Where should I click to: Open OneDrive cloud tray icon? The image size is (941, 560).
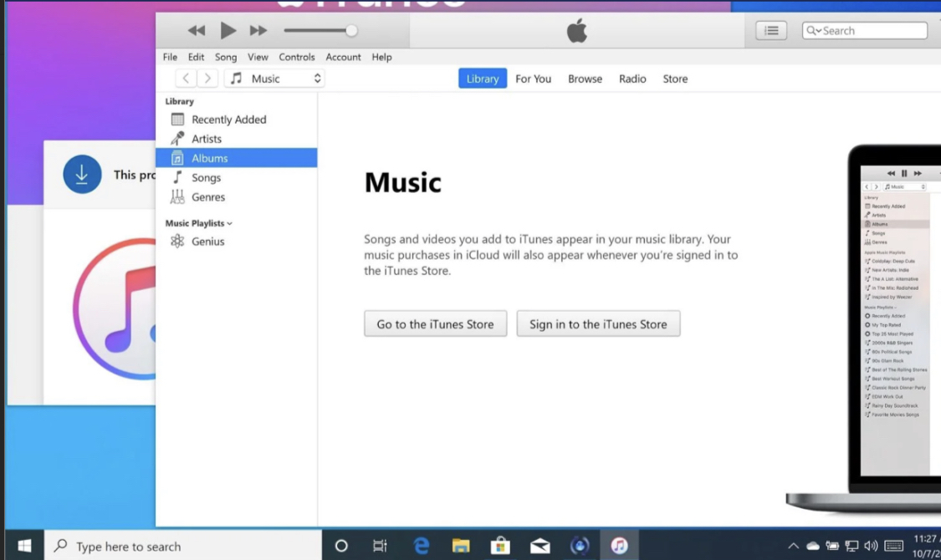coord(812,546)
